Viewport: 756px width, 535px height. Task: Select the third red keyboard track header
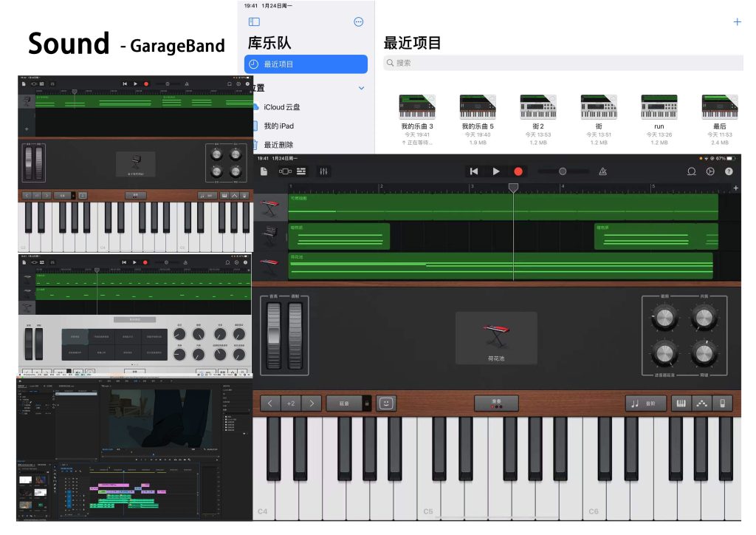270,265
